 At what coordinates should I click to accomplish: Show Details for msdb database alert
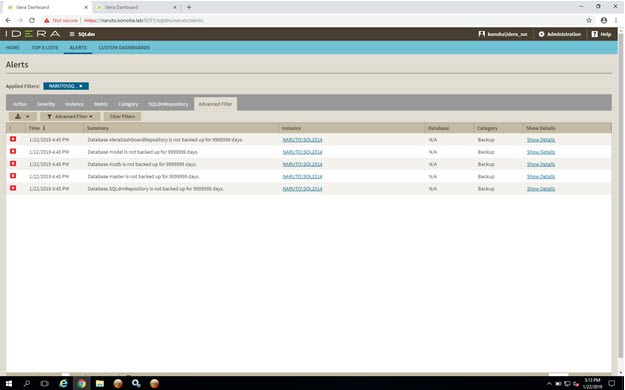541,164
